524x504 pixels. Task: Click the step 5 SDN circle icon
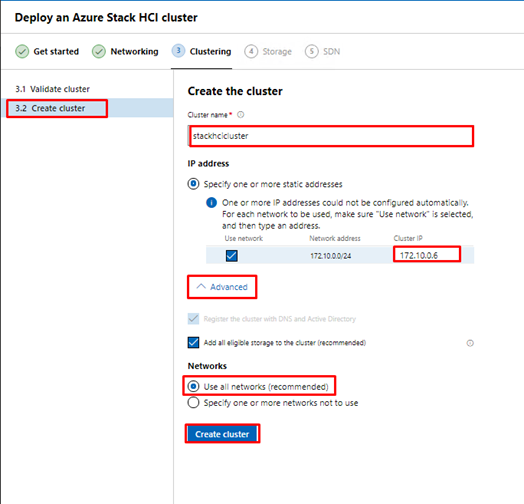[312, 51]
